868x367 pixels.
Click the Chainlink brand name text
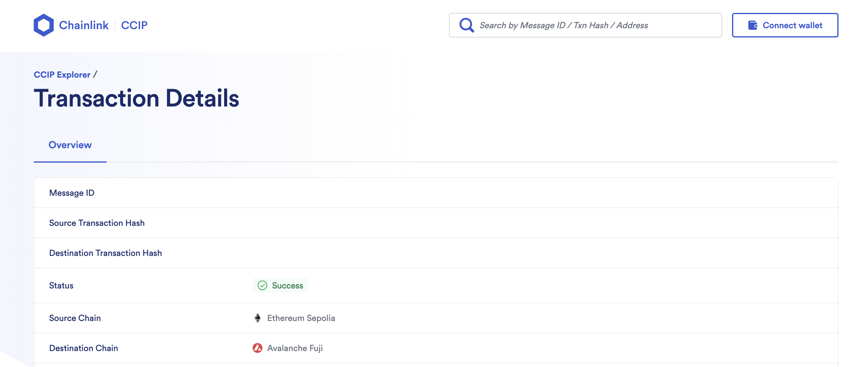pyautogui.click(x=83, y=25)
